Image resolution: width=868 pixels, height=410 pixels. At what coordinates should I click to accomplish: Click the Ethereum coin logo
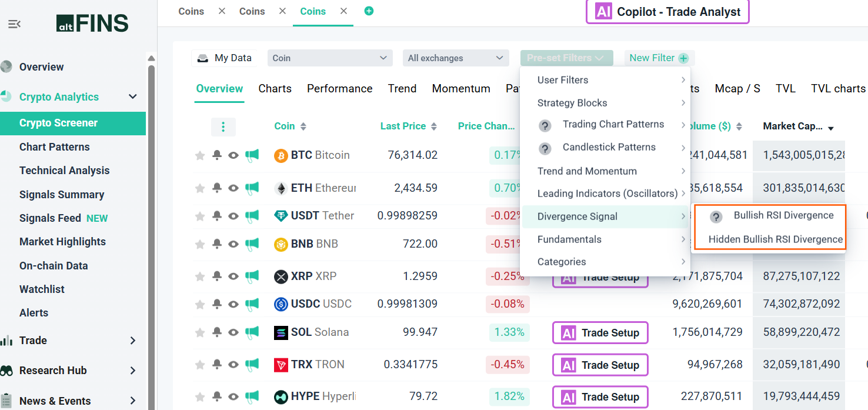[281, 188]
